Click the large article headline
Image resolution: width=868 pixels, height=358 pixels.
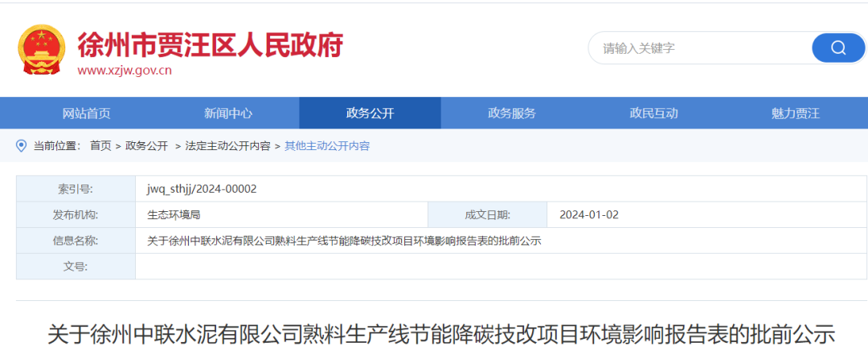(x=441, y=336)
